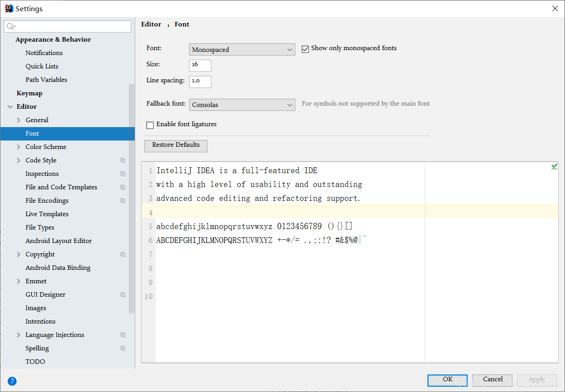Image resolution: width=565 pixels, height=392 pixels.
Task: Click the project-level icon beside Inspections
Action: tap(123, 174)
